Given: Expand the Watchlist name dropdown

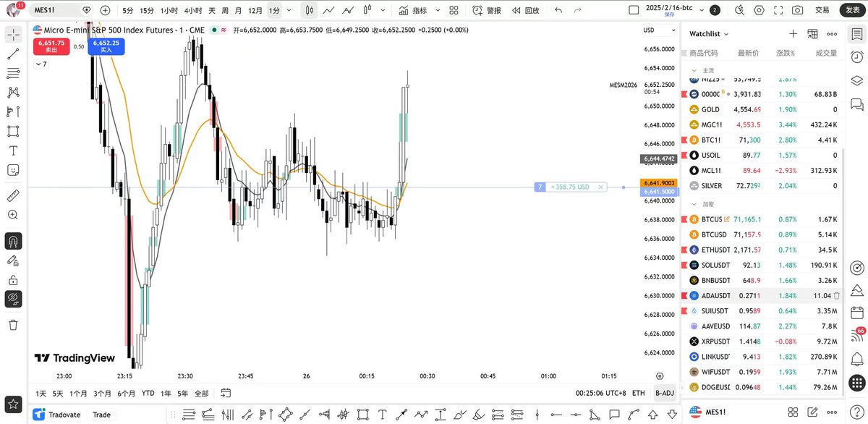Looking at the screenshot, I should [709, 34].
